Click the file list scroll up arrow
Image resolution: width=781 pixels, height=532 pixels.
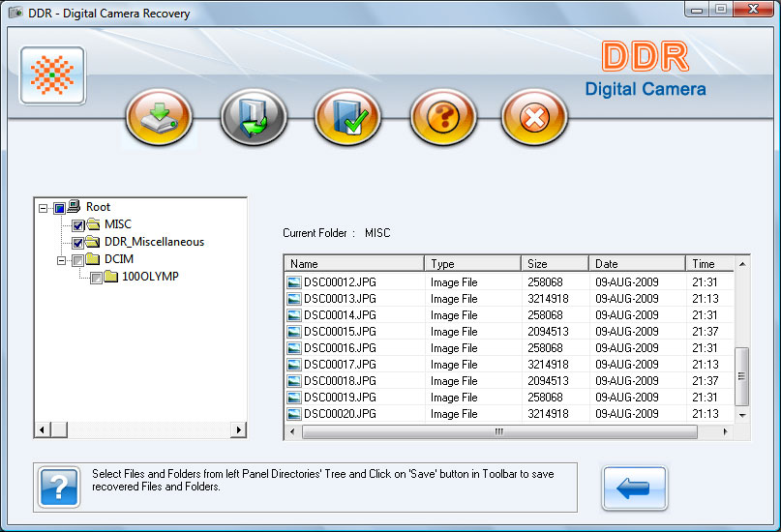tap(742, 264)
